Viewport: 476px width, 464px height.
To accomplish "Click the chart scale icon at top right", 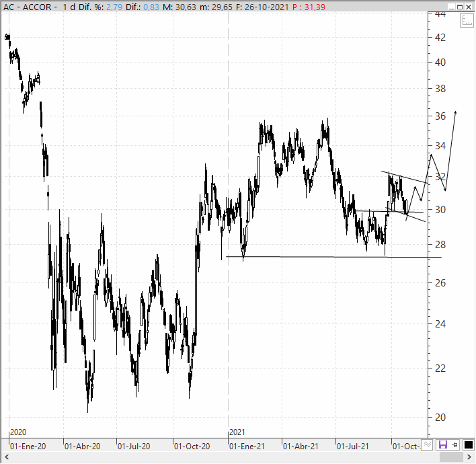I will coord(467,21).
